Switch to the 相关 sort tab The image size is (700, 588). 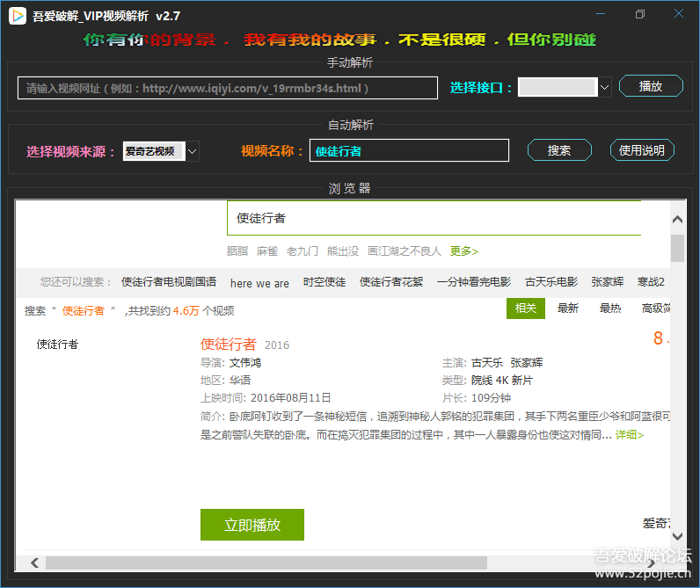[526, 309]
